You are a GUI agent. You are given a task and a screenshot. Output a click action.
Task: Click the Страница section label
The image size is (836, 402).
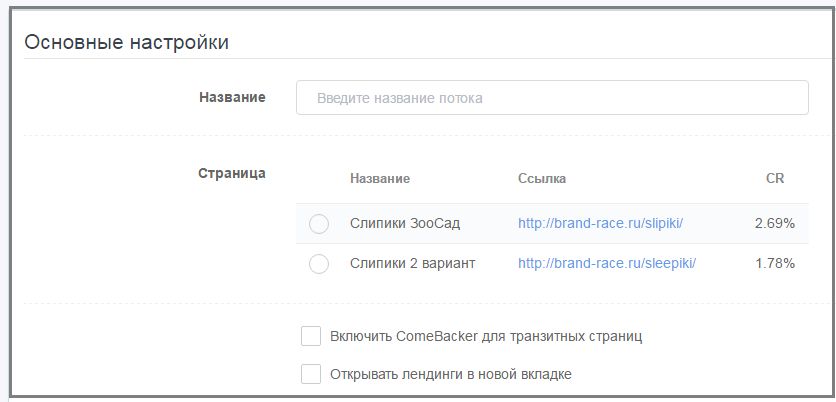pos(232,173)
